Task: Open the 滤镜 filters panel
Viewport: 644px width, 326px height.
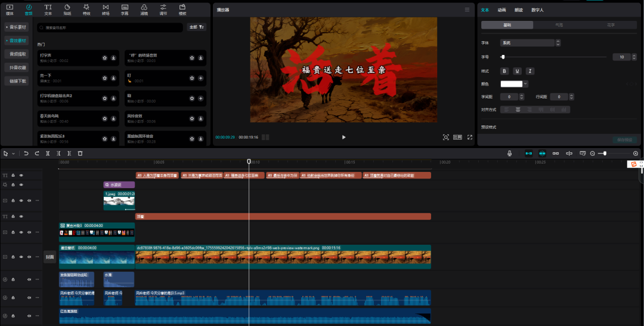Action: [x=144, y=10]
